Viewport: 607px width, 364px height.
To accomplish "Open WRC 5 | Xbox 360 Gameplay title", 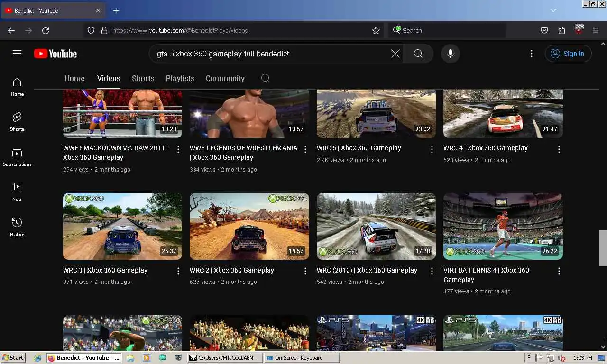I will 359,148.
